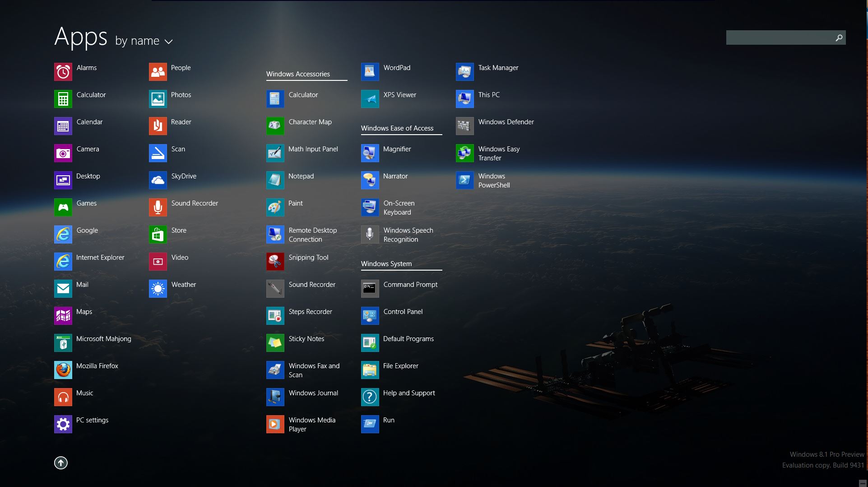Image resolution: width=868 pixels, height=487 pixels.
Task: Launch the Internet Explorer icon
Action: (x=63, y=262)
